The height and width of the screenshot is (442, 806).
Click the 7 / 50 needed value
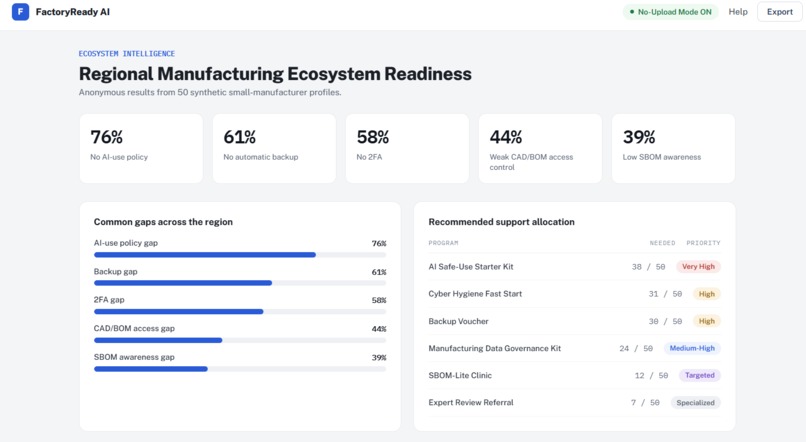pyautogui.click(x=645, y=403)
